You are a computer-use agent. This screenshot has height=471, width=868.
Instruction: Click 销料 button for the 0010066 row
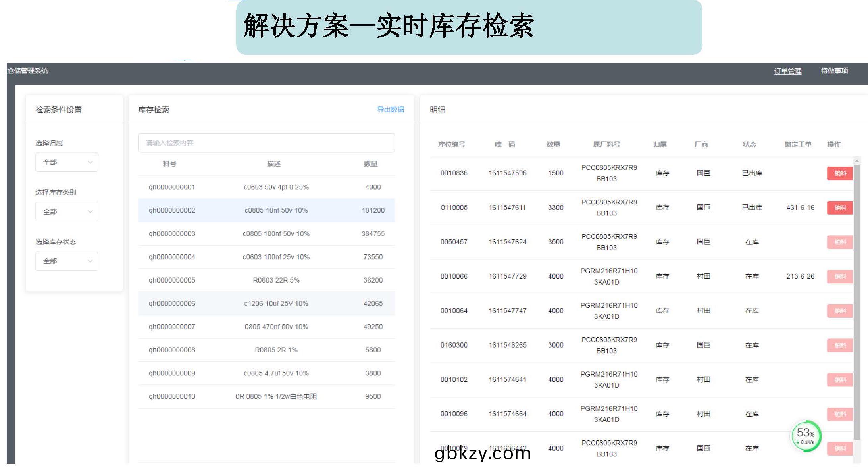click(x=839, y=277)
